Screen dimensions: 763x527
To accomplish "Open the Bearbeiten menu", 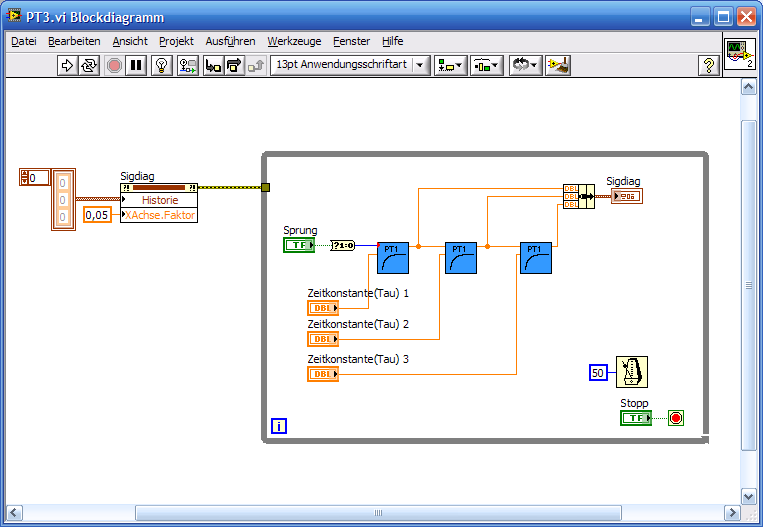I will (74, 41).
